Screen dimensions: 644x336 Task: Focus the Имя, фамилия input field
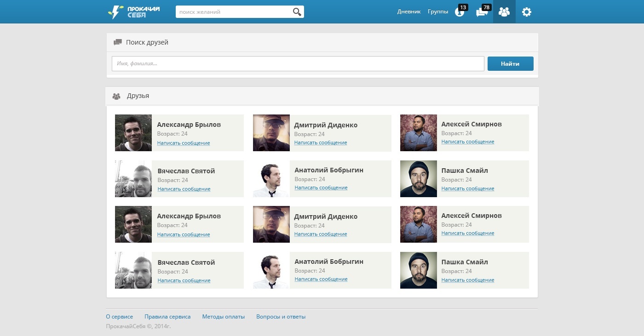point(298,64)
